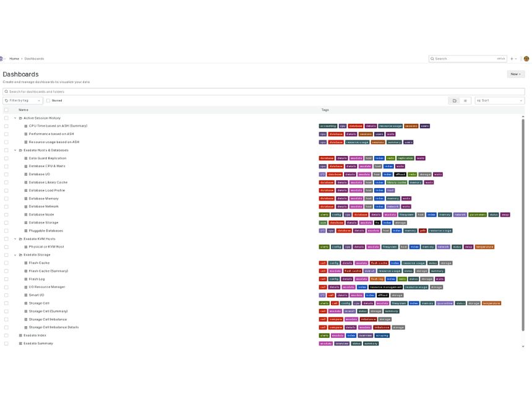Collapse the Exadata KVM Hosts folder
The image size is (532, 411).
pos(15,238)
